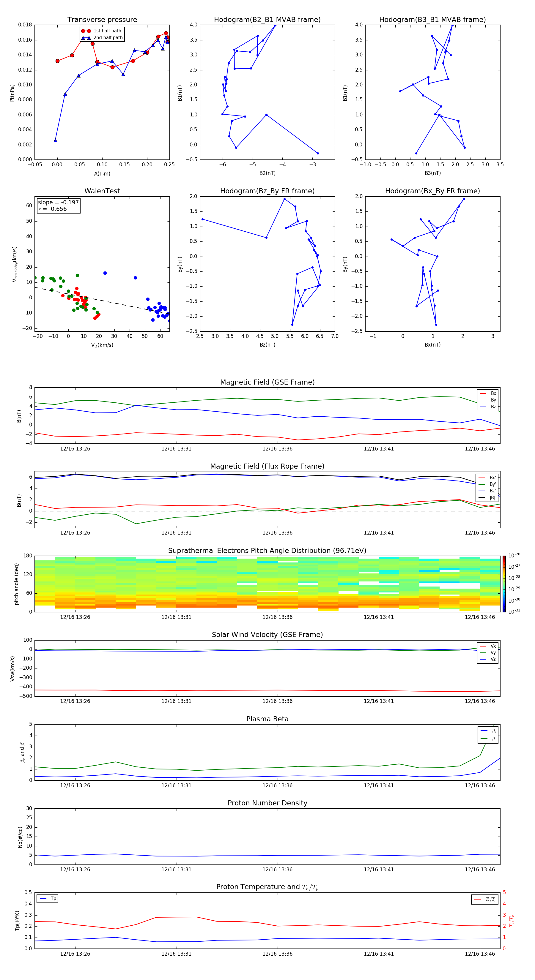The width and height of the screenshot is (535, 980).
Task: Click 'Hodogram(B2_B1 MVAB frame)' title
Action: point(267,19)
